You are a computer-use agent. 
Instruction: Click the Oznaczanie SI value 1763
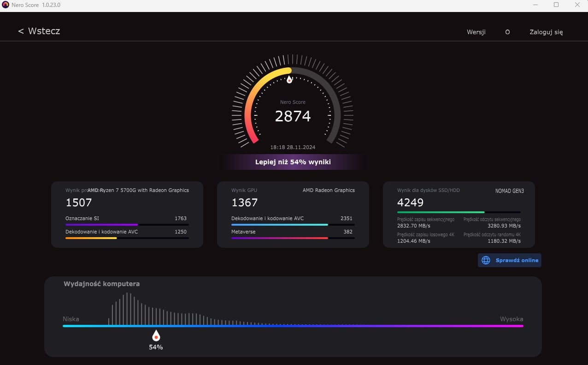tap(181, 218)
